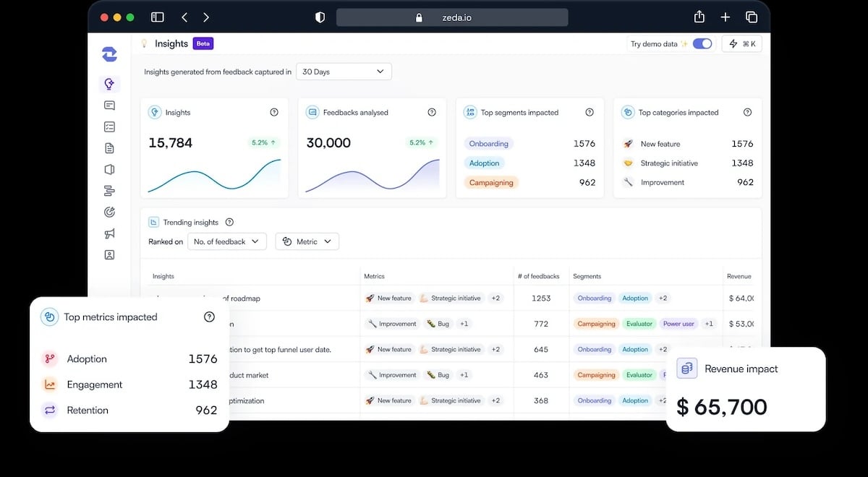Click the Adoption tag in Top segments impacted
Screen dimensions: 868x477
coord(484,163)
